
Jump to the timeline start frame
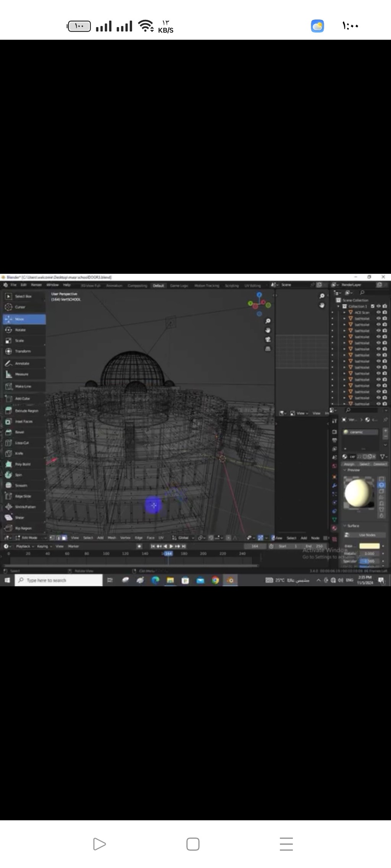coord(153,547)
